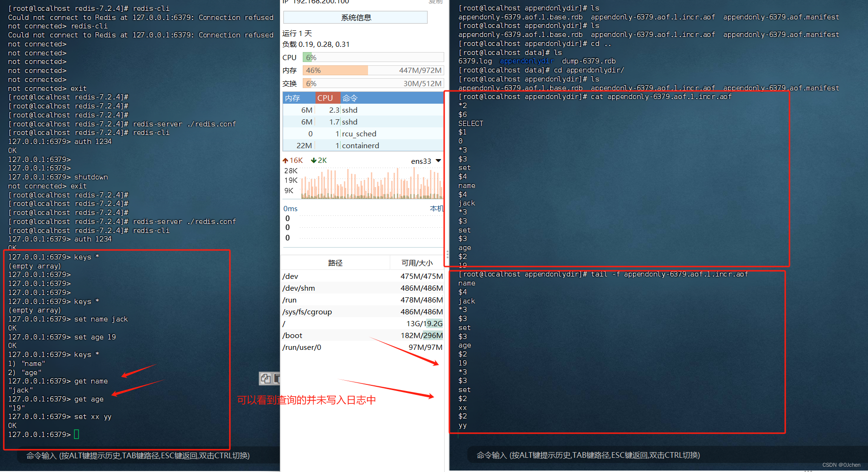This screenshot has height=472, width=868.
Task: Click the 'get age' command line
Action: (x=56, y=399)
